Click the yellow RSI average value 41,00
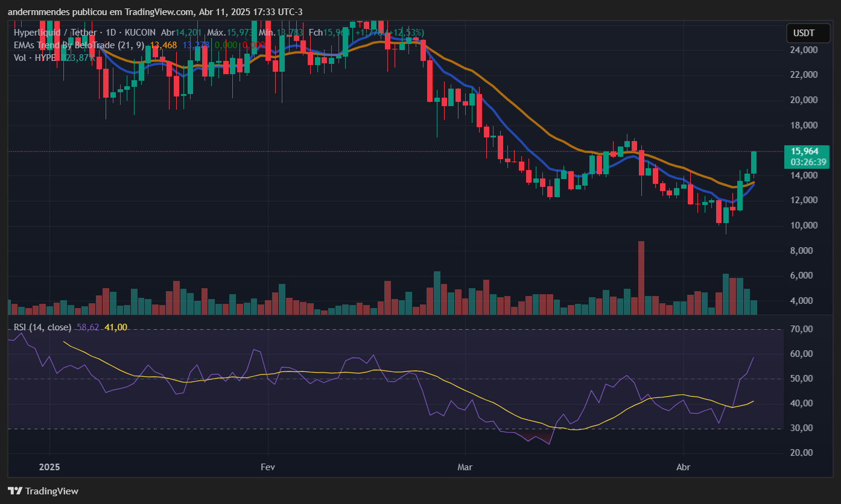This screenshot has height=504, width=841. (116, 327)
